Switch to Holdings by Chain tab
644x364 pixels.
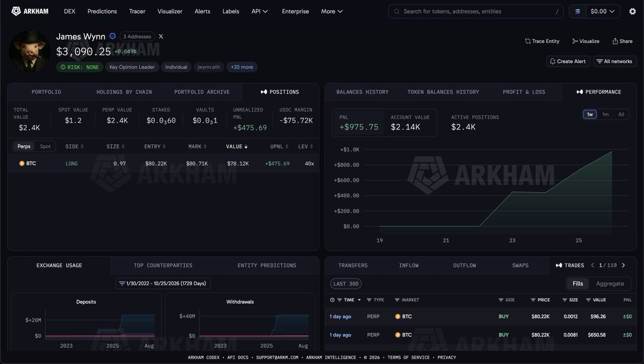coord(124,92)
